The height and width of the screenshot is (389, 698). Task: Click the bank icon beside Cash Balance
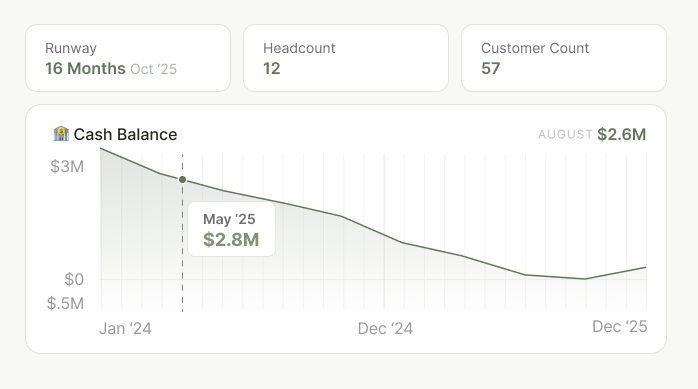pyautogui.click(x=61, y=134)
